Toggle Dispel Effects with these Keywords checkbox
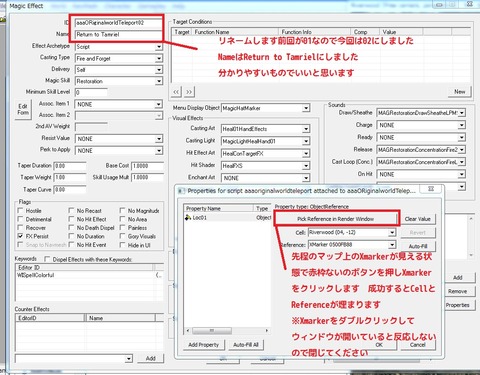Screen dimensions: 480x375 click(x=47, y=259)
